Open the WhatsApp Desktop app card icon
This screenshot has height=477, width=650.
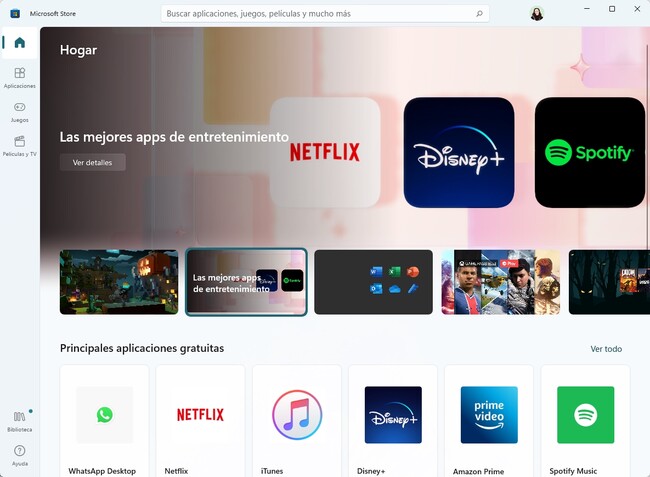104,415
